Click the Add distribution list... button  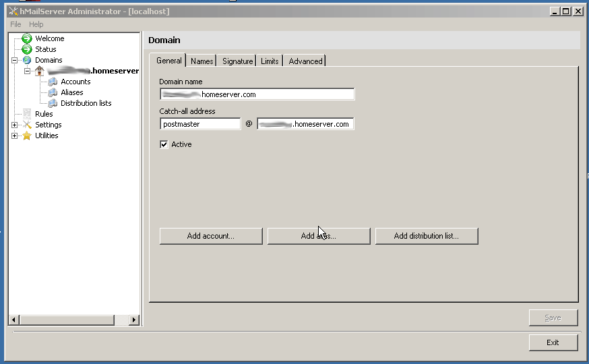(427, 236)
